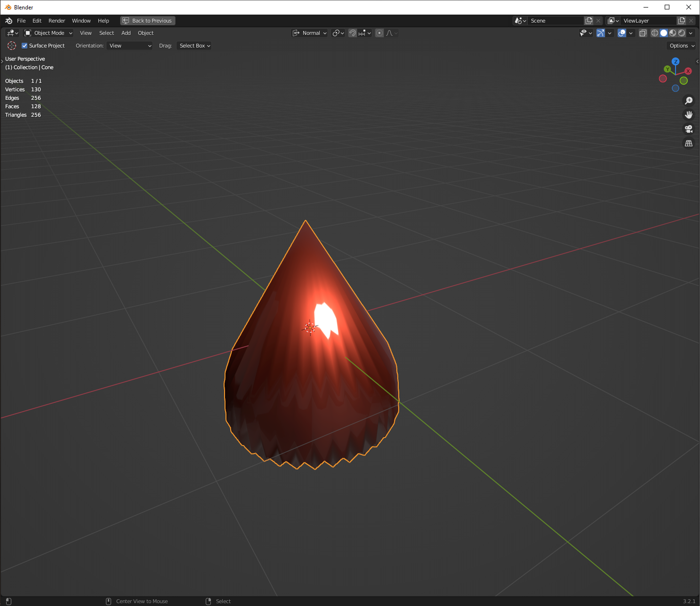Open the viewport Select menu
Image resolution: width=700 pixels, height=606 pixels.
(x=106, y=33)
